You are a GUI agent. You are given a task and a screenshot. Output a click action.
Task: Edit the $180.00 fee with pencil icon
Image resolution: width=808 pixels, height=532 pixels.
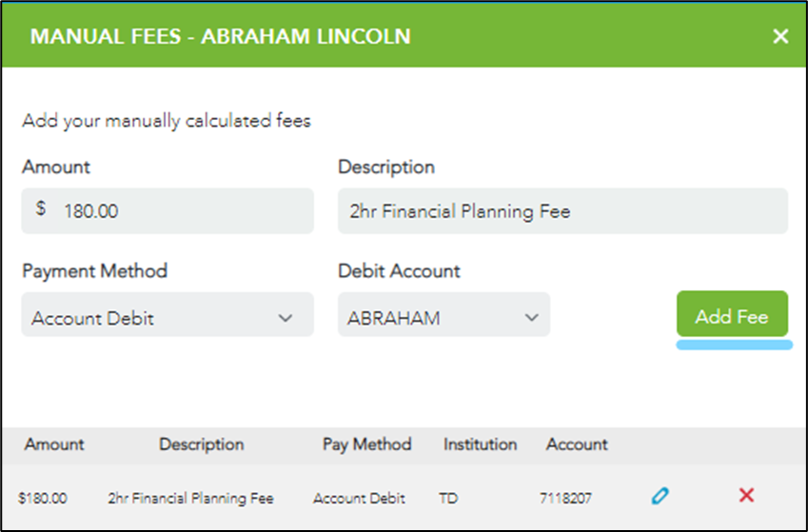click(660, 496)
